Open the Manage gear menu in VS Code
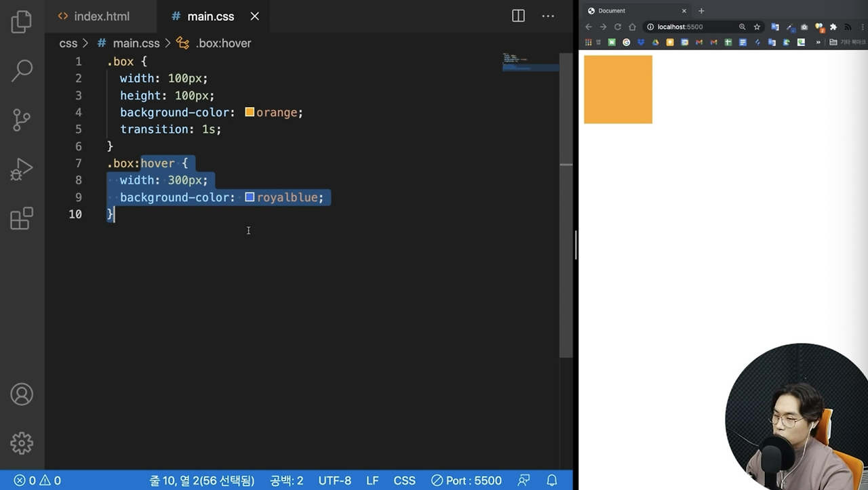 coord(22,443)
